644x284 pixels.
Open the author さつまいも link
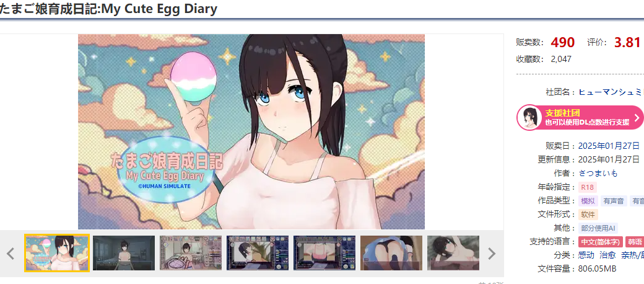[598, 173]
